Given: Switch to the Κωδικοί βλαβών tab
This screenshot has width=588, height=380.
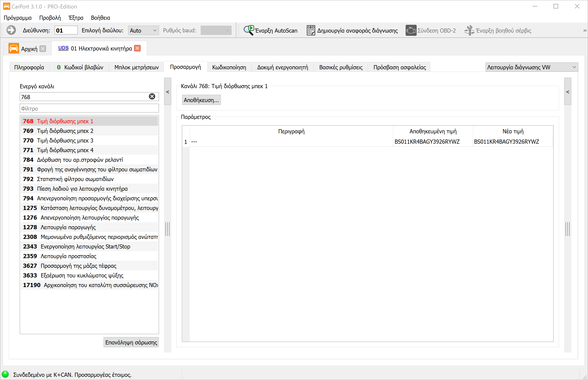Looking at the screenshot, I should coord(79,67).
